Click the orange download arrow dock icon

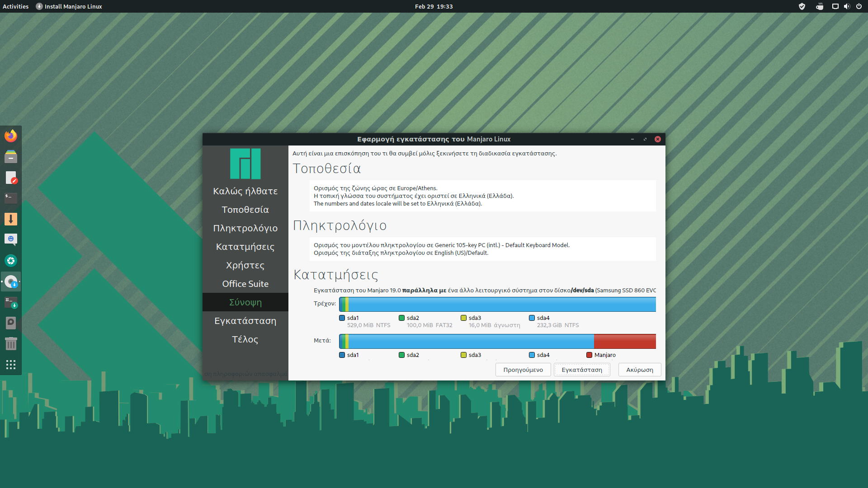[11, 219]
